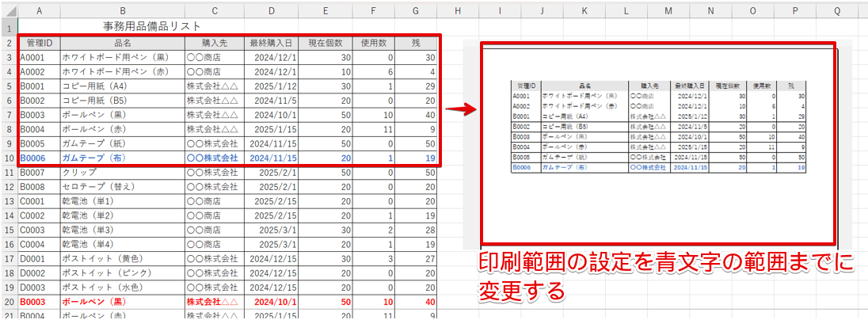Click the 〇〇商店 cell in the 乾電池（単3）row
This screenshot has height=320, width=868.
(213, 230)
